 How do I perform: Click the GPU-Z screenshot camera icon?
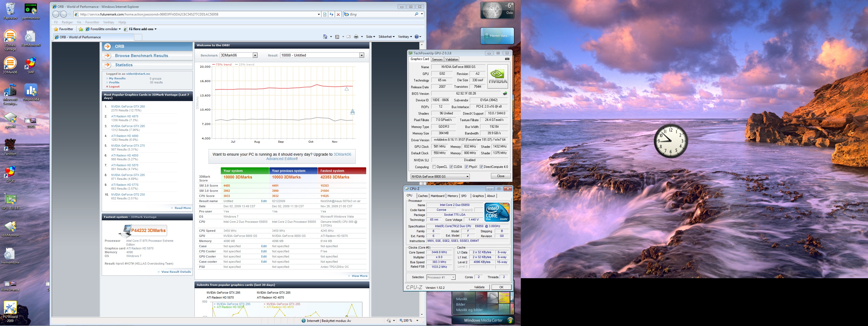[507, 59]
